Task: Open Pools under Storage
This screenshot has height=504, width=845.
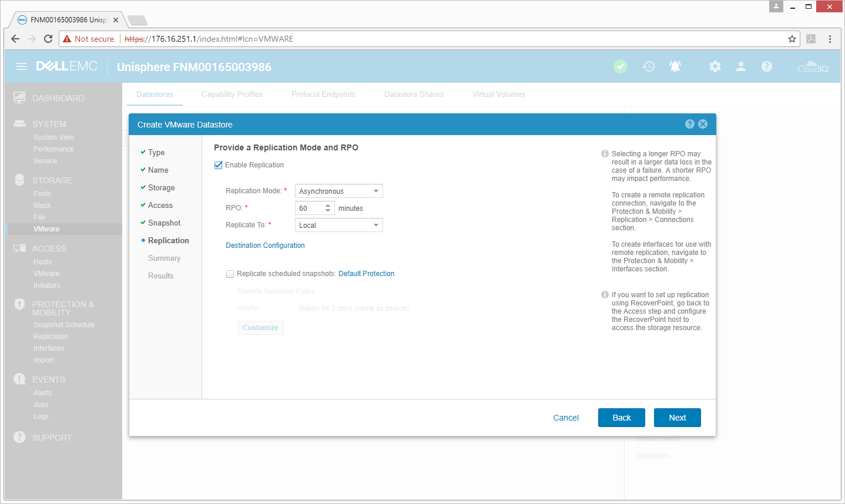Action: coord(42,194)
